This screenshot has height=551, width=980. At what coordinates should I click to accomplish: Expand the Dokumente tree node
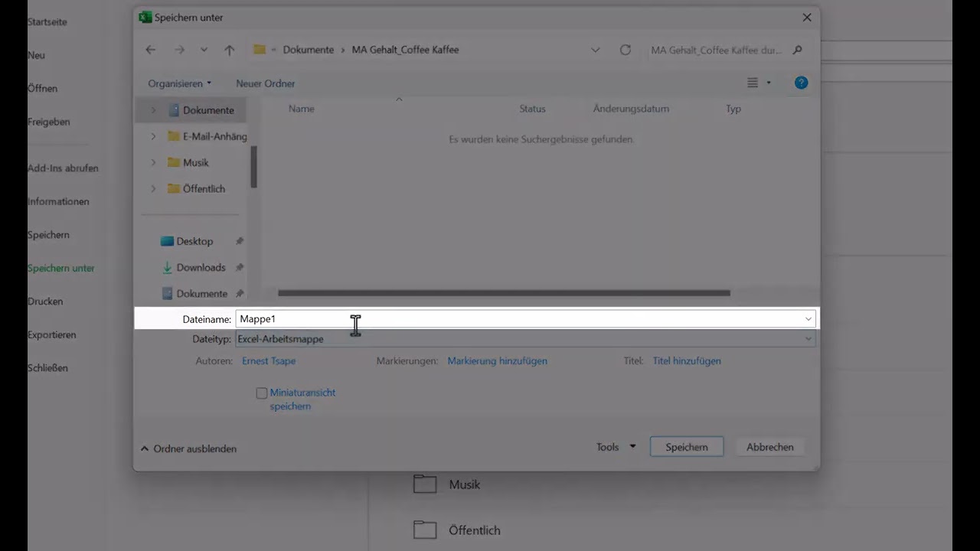click(x=153, y=110)
